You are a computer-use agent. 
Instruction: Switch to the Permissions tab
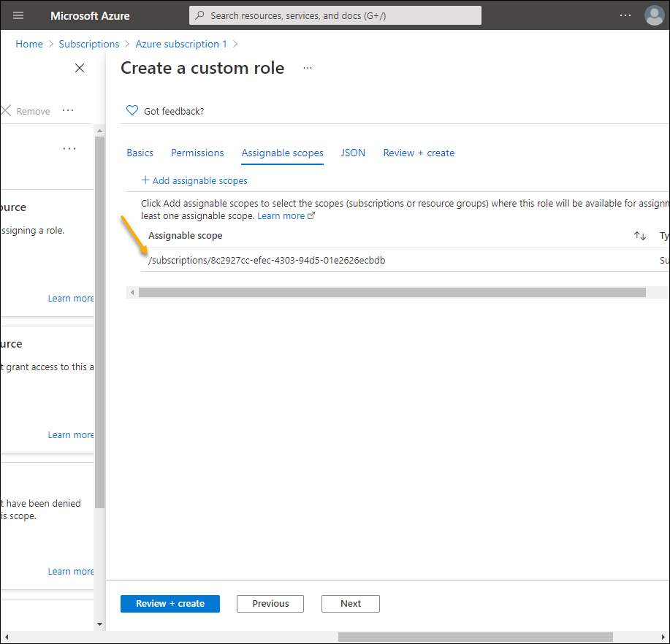[197, 153]
